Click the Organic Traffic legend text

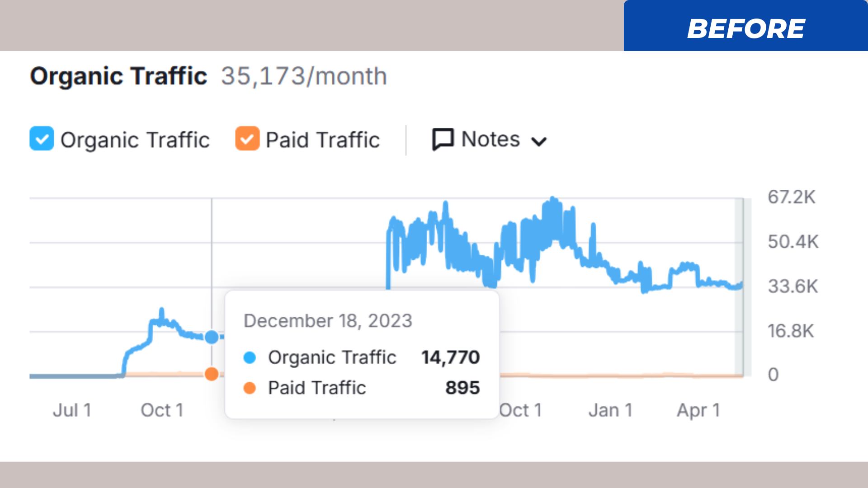pos(135,140)
